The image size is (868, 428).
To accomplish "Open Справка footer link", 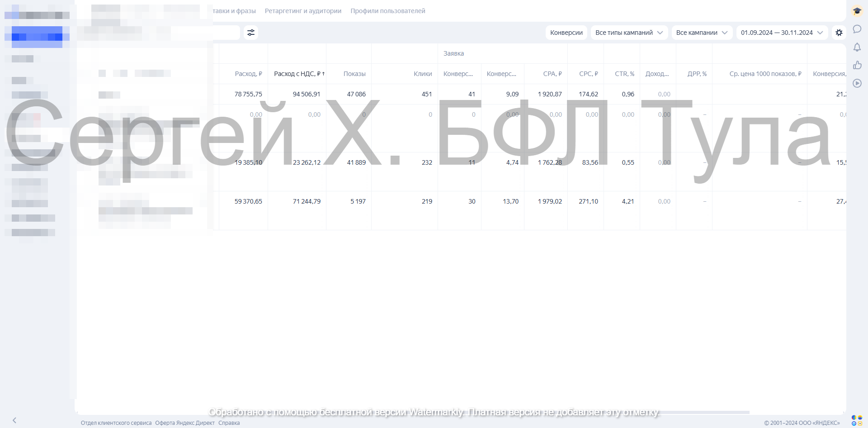I will [229, 423].
